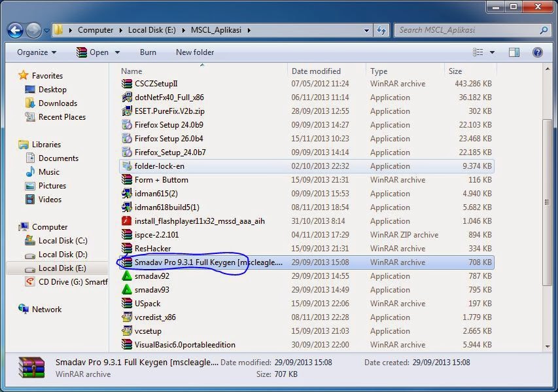
Task: Click the search magnifier icon
Action: (544, 30)
